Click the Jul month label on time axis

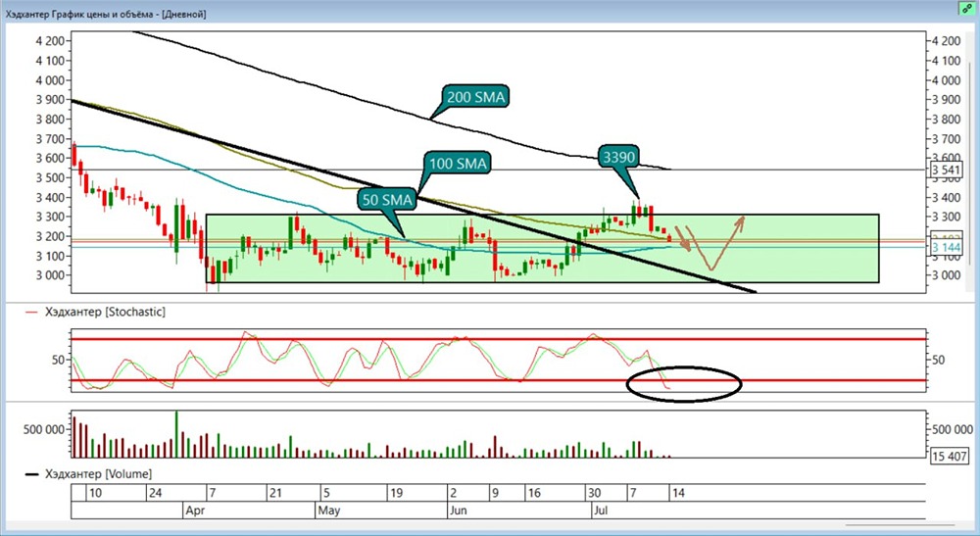click(x=600, y=511)
